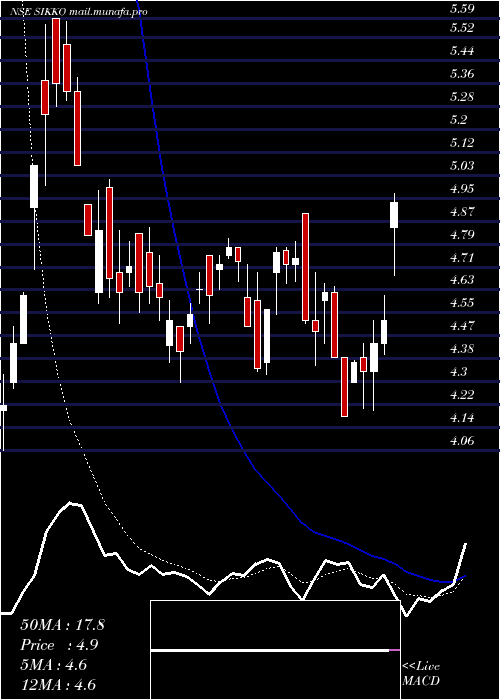This screenshot has width=500, height=700.
Task: Click the '50MA : 17.8' readout
Action: (62, 625)
